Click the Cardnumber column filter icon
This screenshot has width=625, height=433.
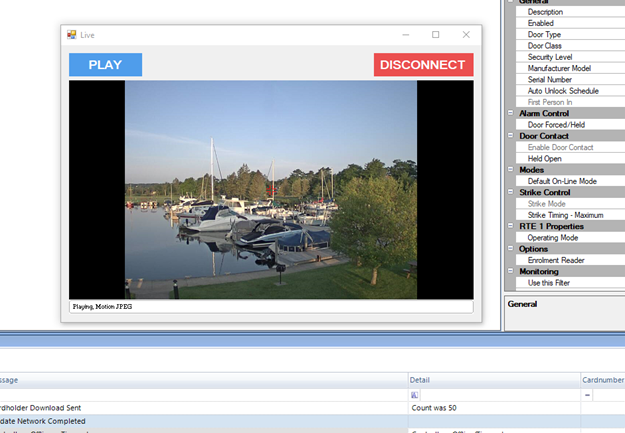[587, 395]
